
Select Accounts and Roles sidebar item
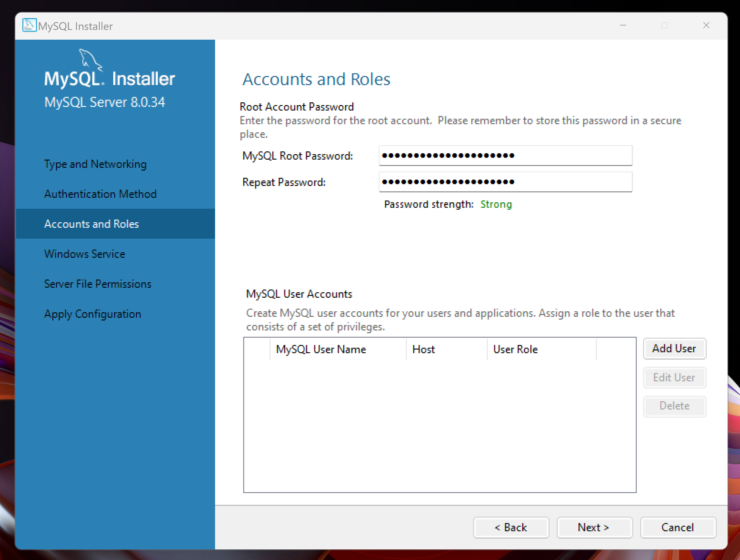(91, 224)
